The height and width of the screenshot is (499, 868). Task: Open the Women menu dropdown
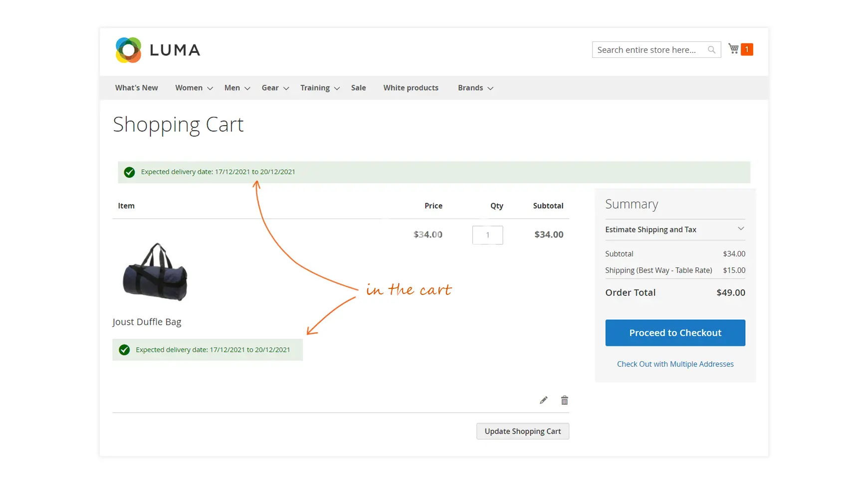click(194, 88)
